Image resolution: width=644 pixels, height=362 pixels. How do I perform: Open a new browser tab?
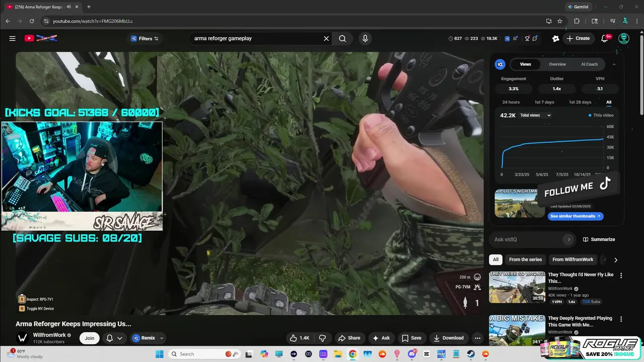tap(89, 7)
